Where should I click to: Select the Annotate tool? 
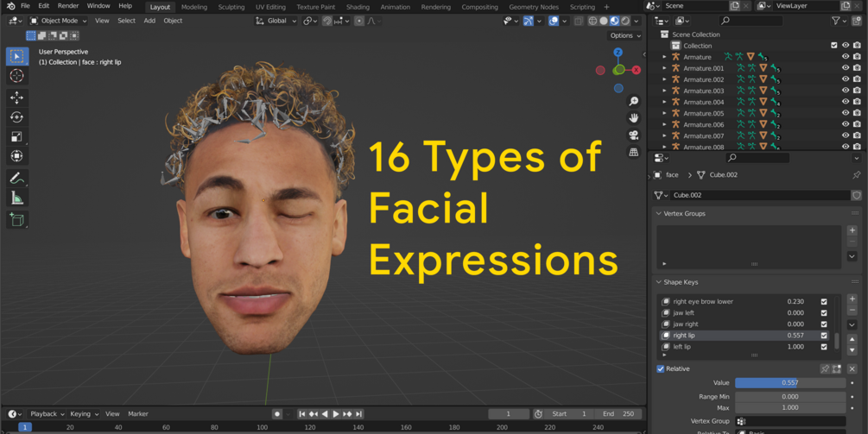click(x=16, y=178)
